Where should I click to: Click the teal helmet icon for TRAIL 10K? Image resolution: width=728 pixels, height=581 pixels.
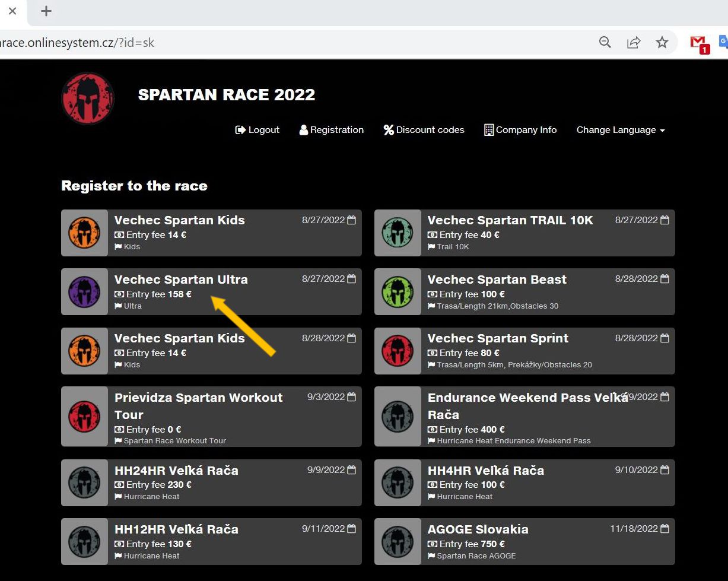[x=398, y=233]
